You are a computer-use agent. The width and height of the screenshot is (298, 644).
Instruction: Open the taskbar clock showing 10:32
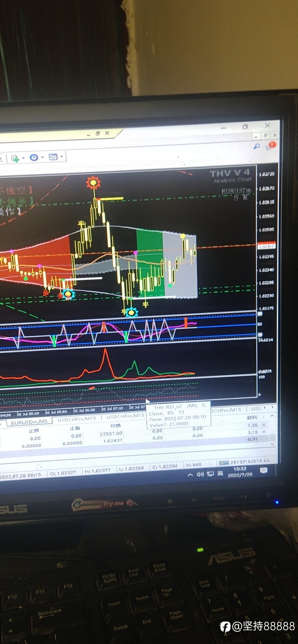click(240, 472)
